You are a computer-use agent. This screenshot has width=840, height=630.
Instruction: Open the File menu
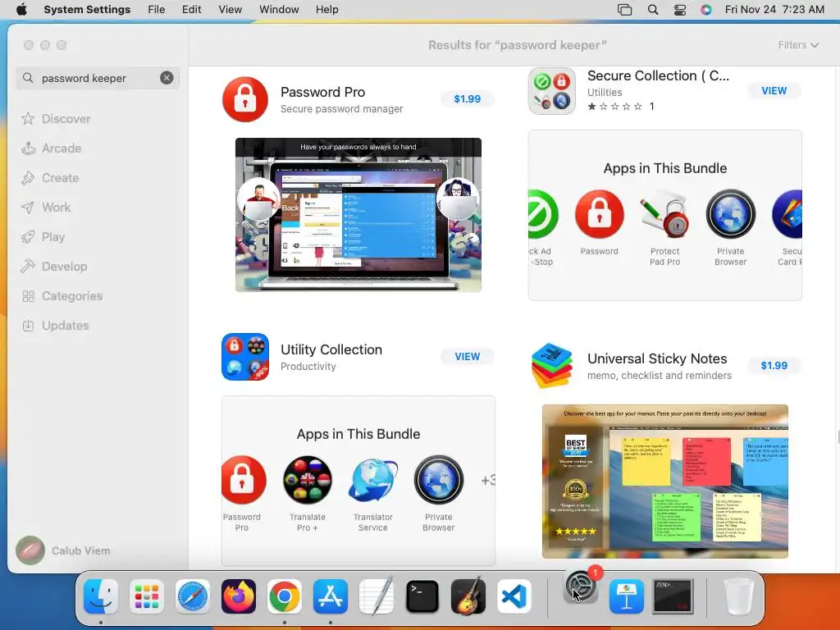157,10
